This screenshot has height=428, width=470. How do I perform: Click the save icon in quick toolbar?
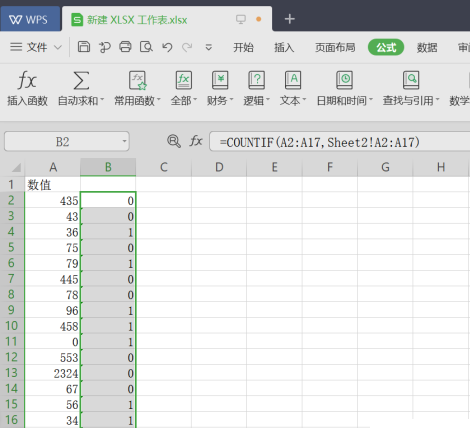[84, 47]
